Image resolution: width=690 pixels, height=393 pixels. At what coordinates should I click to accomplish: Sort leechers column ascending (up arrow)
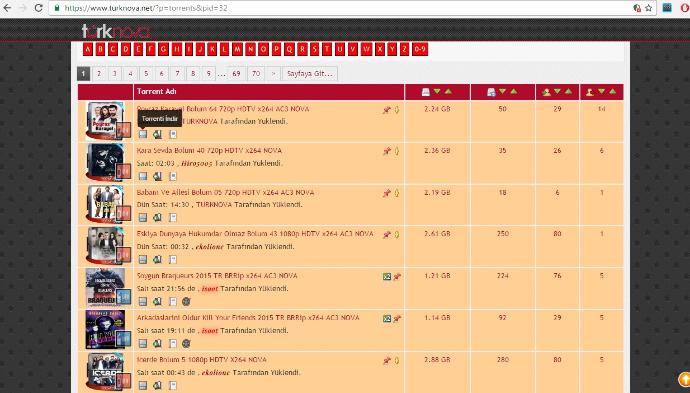613,92
